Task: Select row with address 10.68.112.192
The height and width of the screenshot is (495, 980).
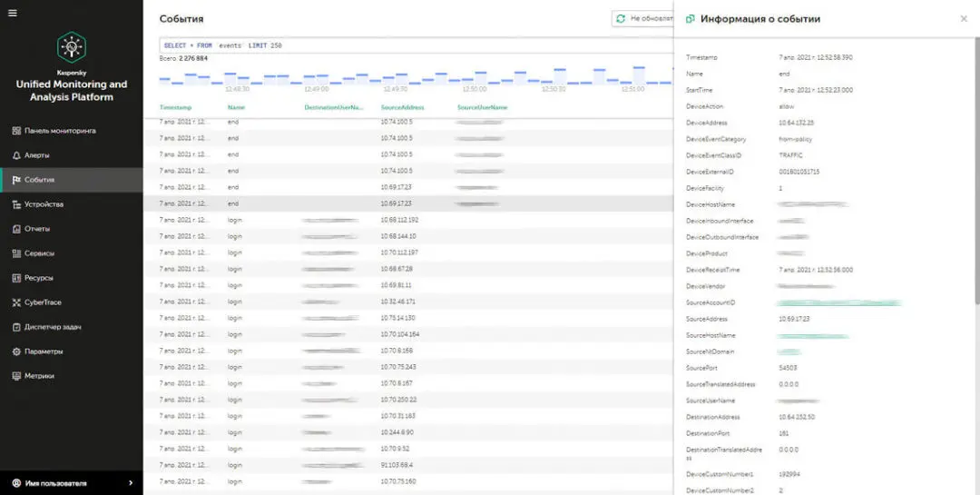Action: 408,220
